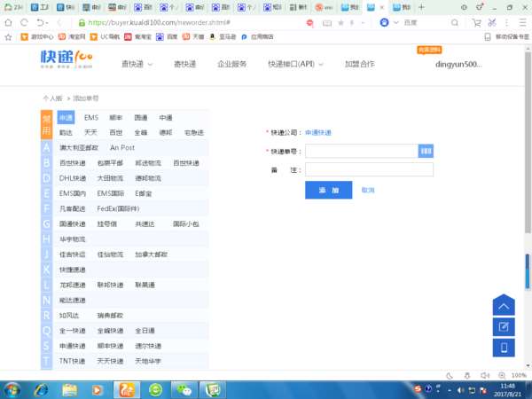
Task: Choose An Post courier
Action: click(x=122, y=147)
